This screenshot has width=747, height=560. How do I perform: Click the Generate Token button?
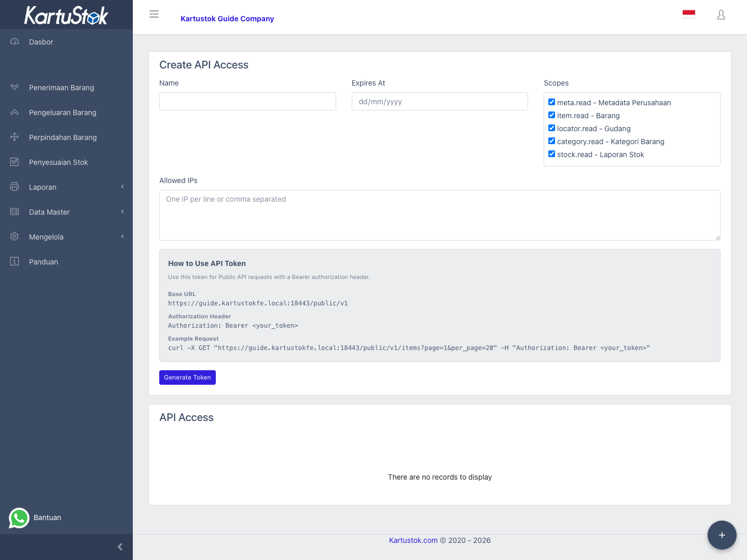187,377
